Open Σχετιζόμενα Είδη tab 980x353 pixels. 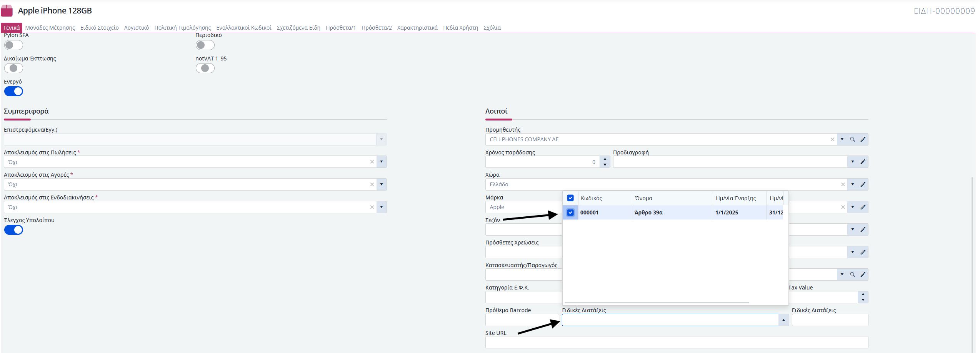298,28
